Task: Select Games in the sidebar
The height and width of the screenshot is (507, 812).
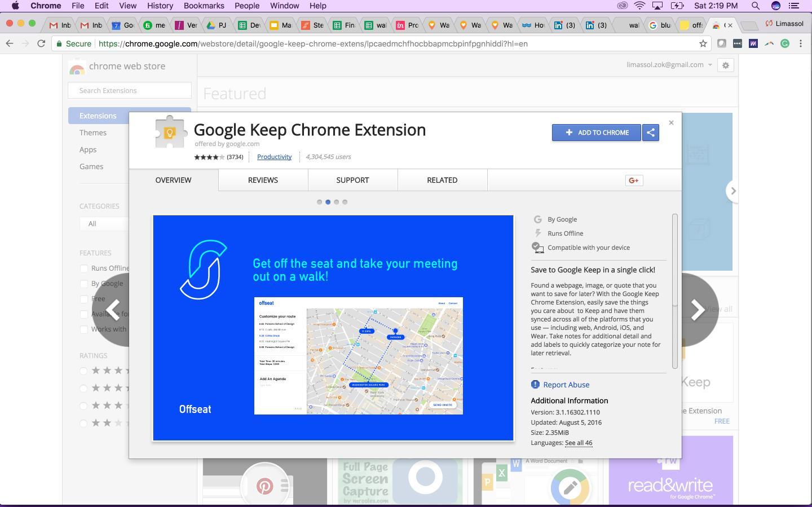Action: (91, 166)
